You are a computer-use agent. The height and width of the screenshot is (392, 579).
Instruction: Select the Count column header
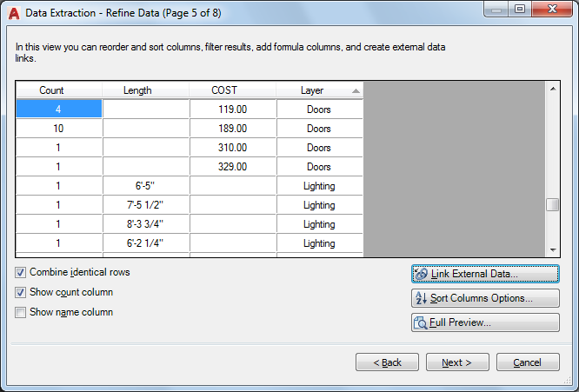tap(52, 90)
